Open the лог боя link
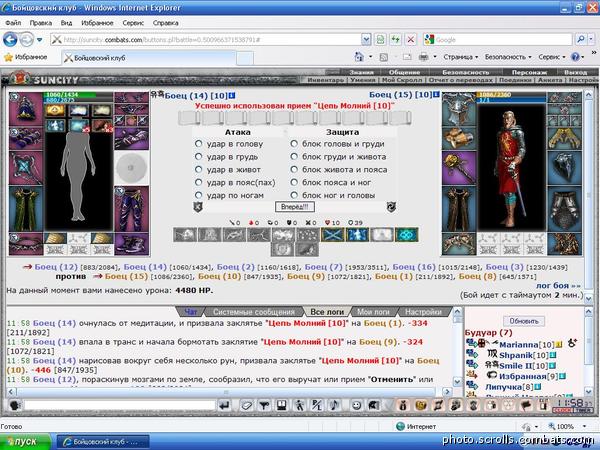Viewport: 600px width, 450px height. click(558, 285)
